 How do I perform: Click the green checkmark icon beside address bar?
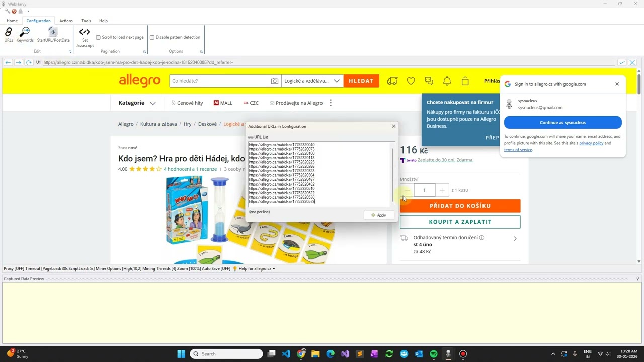(622, 62)
